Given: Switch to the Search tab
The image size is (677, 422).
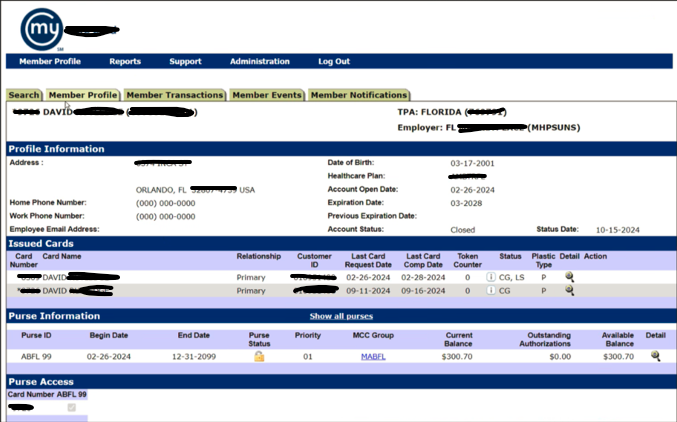Looking at the screenshot, I should (x=24, y=95).
